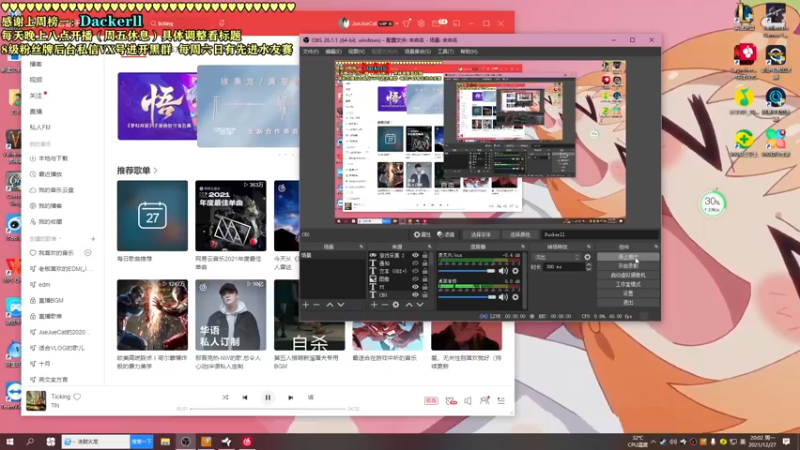Toggle shuffle mode in music player

click(x=225, y=397)
